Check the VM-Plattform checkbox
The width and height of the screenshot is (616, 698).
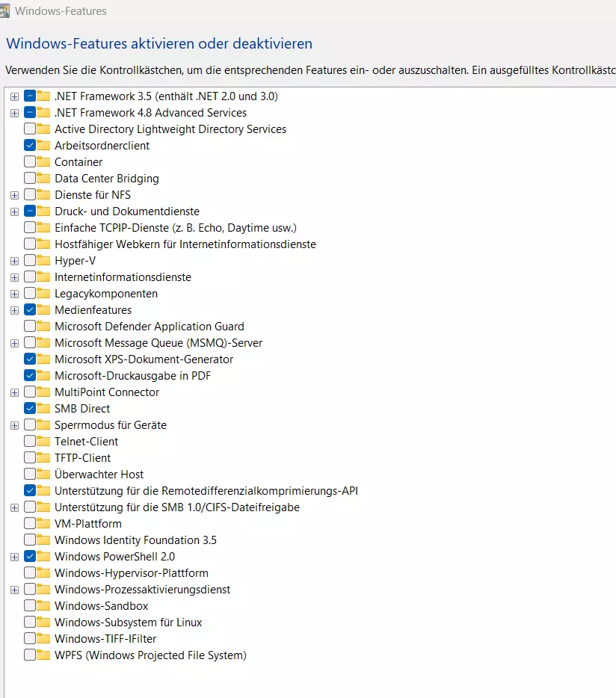(30, 523)
